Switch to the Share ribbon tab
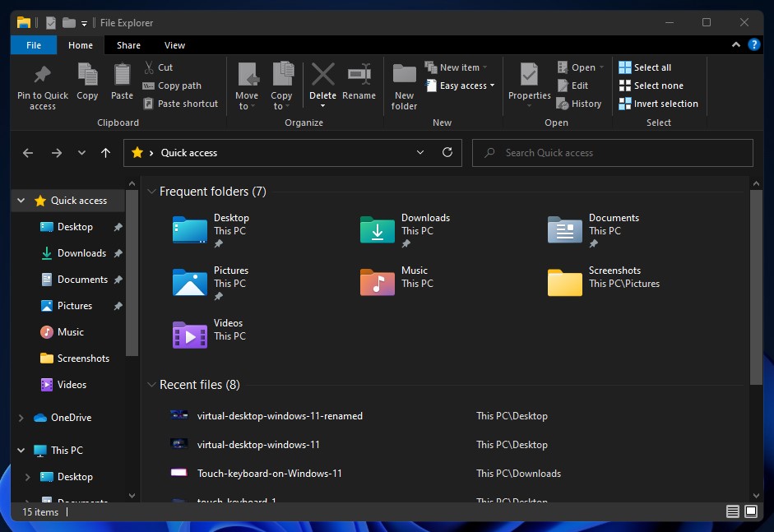 pyautogui.click(x=128, y=45)
